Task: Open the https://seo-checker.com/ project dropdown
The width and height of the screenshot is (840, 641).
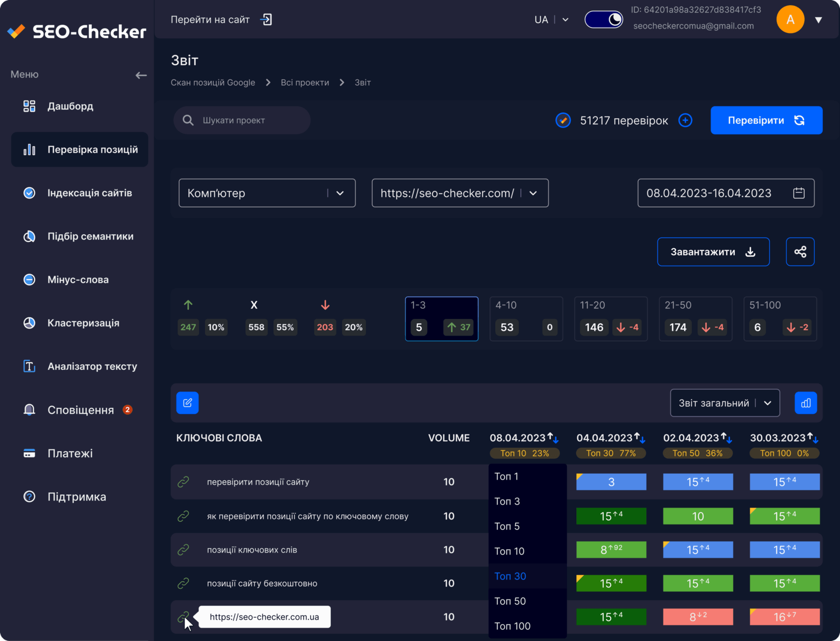Action: 460,193
